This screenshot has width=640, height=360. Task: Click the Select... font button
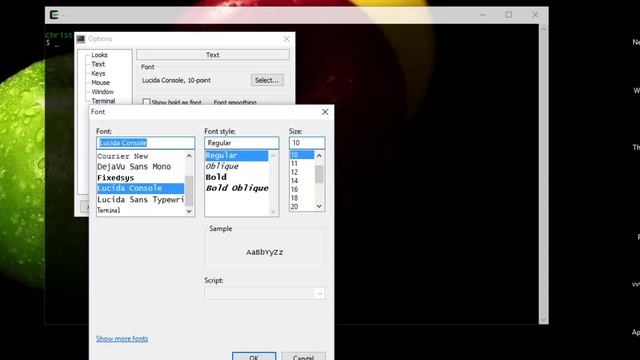click(267, 80)
